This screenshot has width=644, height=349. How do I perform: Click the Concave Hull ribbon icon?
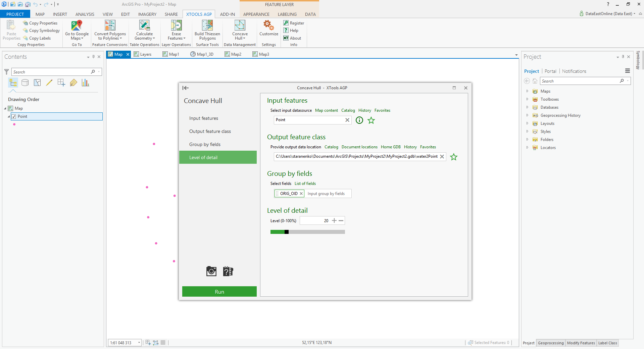(x=240, y=26)
